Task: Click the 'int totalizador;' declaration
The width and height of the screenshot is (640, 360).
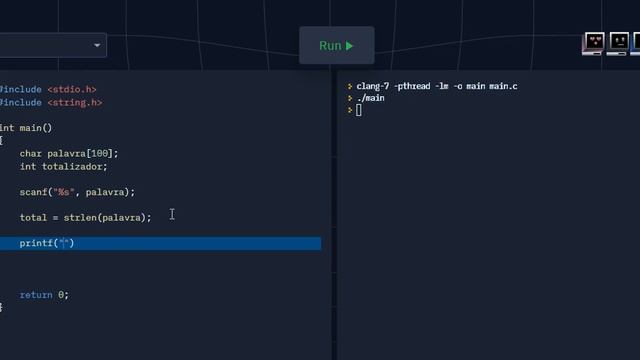Action: pos(63,167)
